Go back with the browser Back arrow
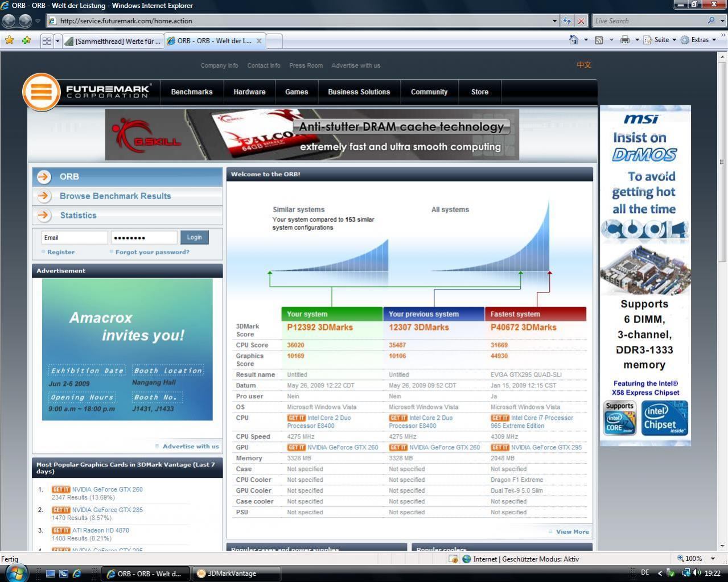 [9, 20]
